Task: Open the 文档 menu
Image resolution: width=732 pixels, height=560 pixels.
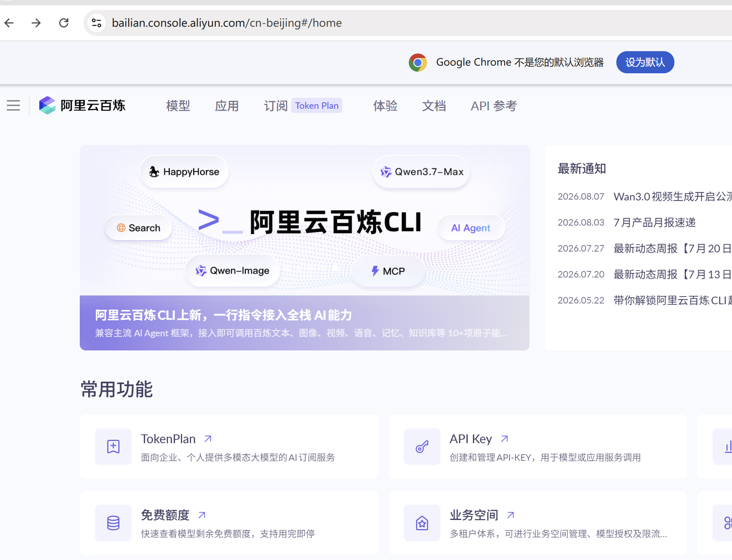Action: [434, 106]
